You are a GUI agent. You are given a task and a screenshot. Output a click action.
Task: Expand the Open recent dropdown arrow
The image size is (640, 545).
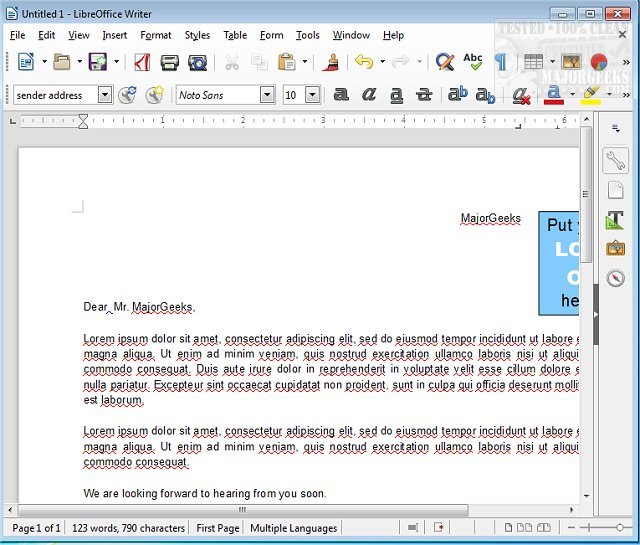[x=80, y=62]
